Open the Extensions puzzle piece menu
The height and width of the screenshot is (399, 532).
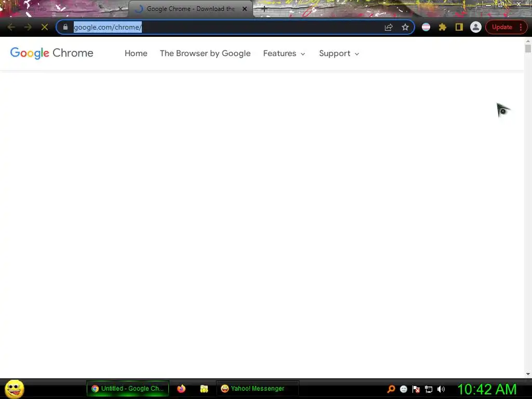443,27
